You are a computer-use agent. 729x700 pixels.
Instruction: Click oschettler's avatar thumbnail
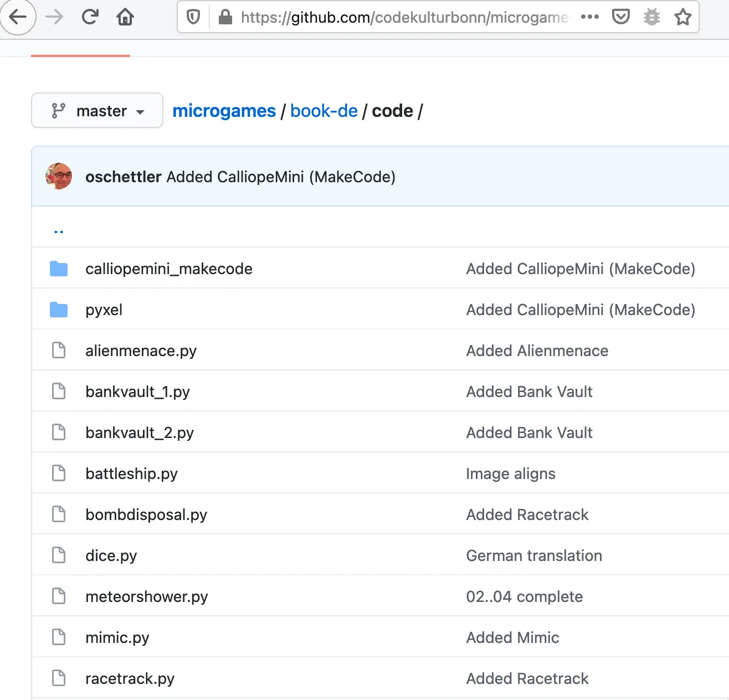(x=59, y=177)
